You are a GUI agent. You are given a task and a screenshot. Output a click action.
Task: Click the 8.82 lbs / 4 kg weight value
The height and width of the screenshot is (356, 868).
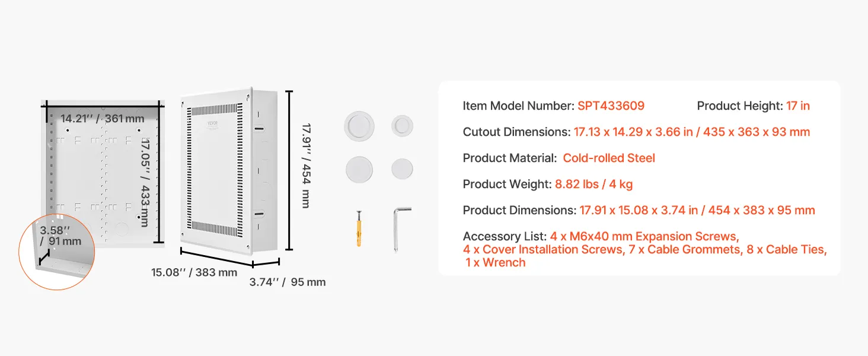(593, 184)
